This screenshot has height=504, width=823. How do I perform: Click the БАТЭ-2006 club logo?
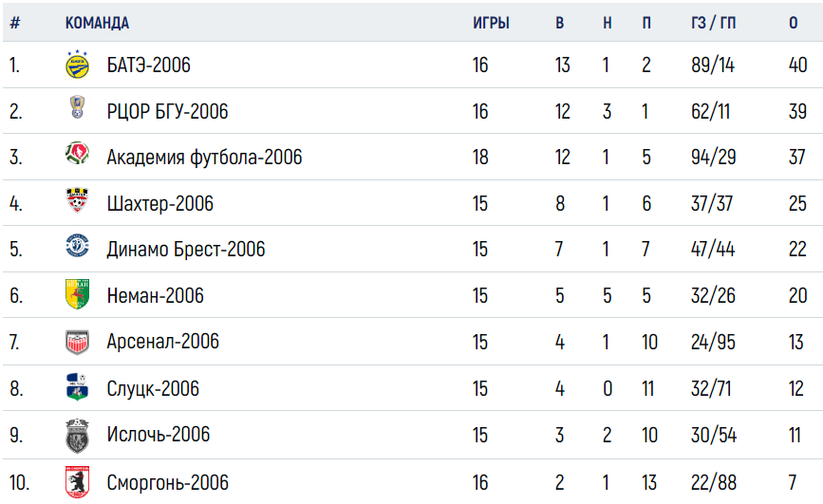(x=77, y=65)
